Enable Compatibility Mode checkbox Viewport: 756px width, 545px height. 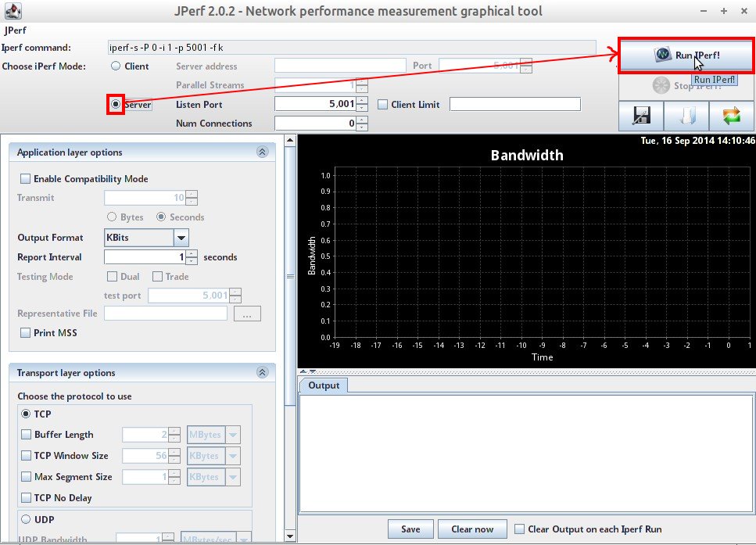click(x=25, y=179)
